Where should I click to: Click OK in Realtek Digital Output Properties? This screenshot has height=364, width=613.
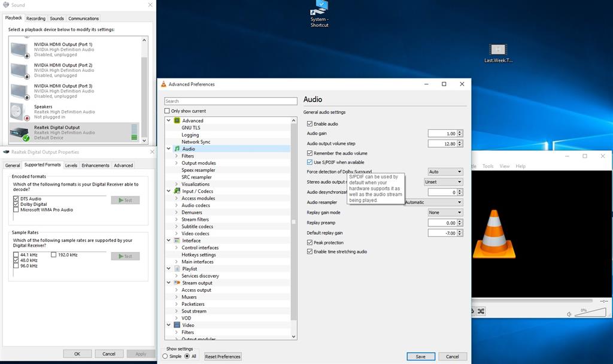[x=77, y=353]
